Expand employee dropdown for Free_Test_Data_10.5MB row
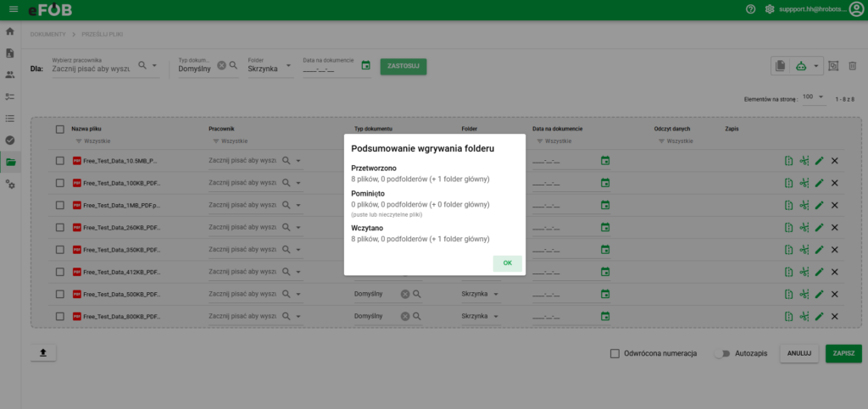 (x=298, y=161)
